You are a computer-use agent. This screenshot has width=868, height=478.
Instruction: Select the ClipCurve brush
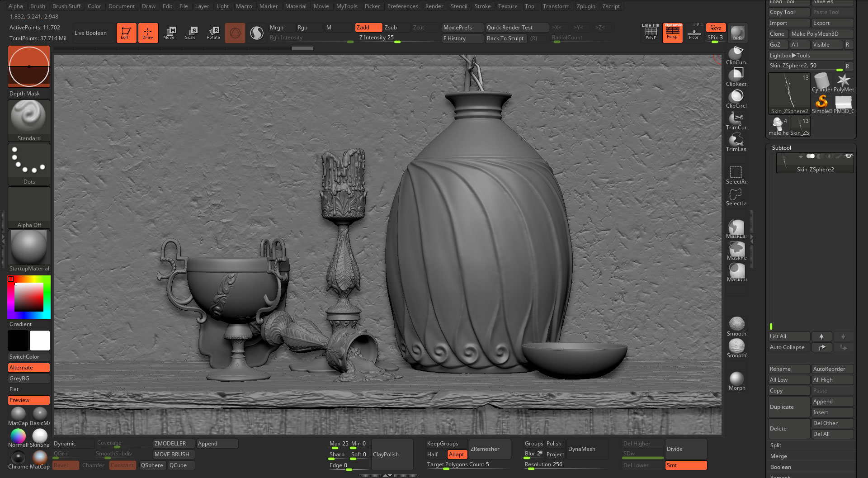(736, 53)
